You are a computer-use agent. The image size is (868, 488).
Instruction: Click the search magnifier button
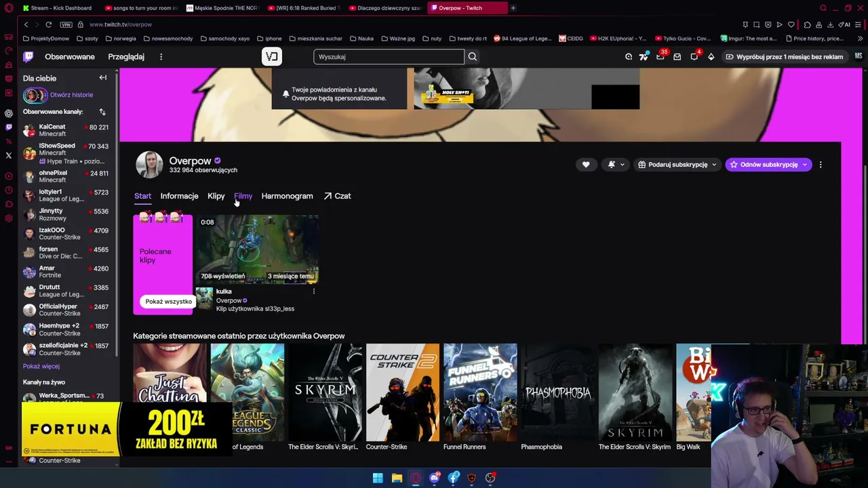point(473,57)
